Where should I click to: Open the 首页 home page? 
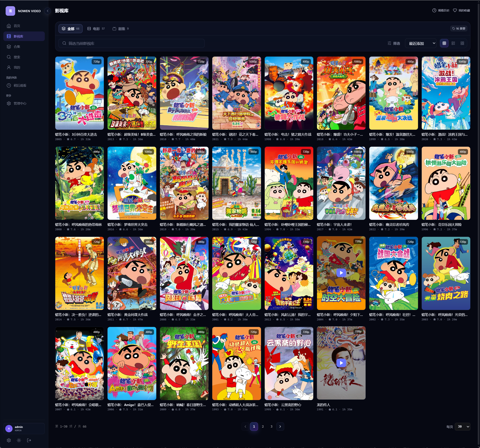[x=24, y=26]
